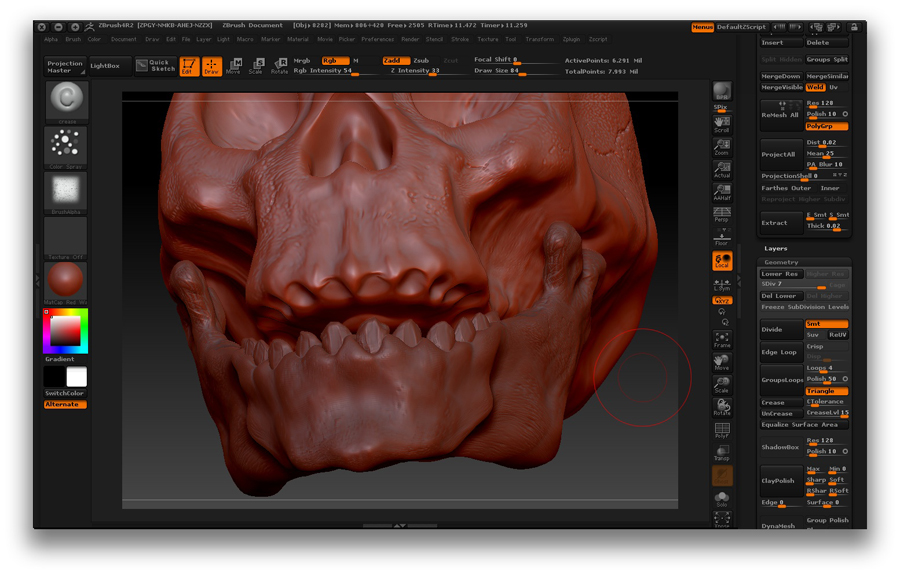Image resolution: width=900 pixels, height=575 pixels.
Task: Open Projection Master
Action: [x=65, y=67]
